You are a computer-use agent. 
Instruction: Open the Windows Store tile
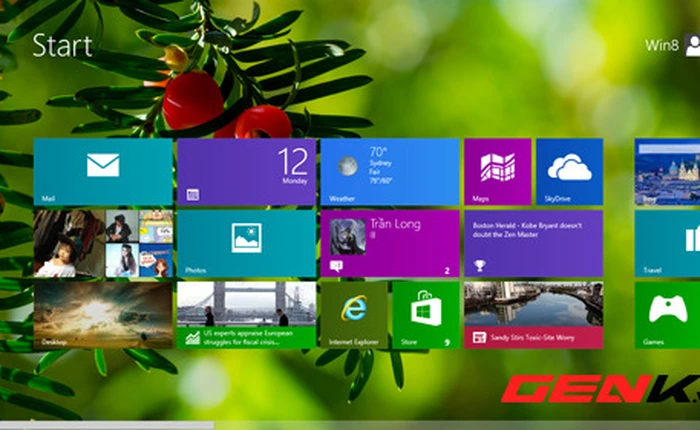(426, 315)
